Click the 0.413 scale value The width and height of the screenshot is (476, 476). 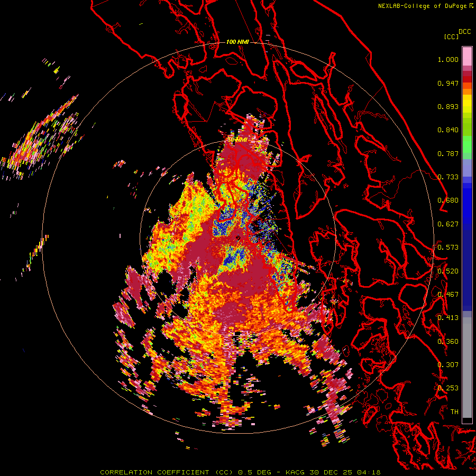pyautogui.click(x=448, y=318)
